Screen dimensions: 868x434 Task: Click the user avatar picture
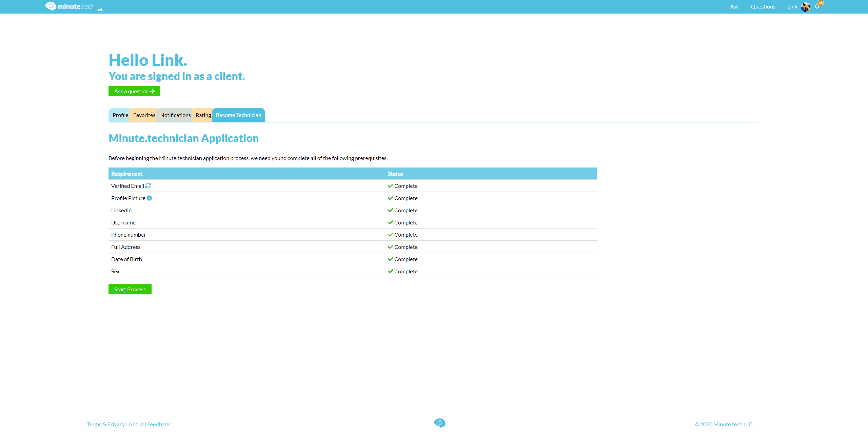coord(805,7)
